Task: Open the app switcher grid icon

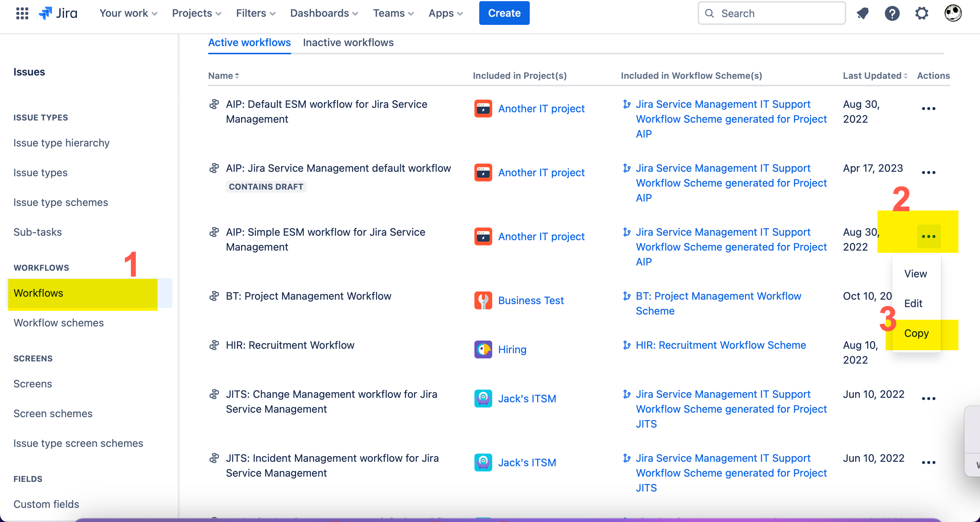Action: tap(22, 13)
